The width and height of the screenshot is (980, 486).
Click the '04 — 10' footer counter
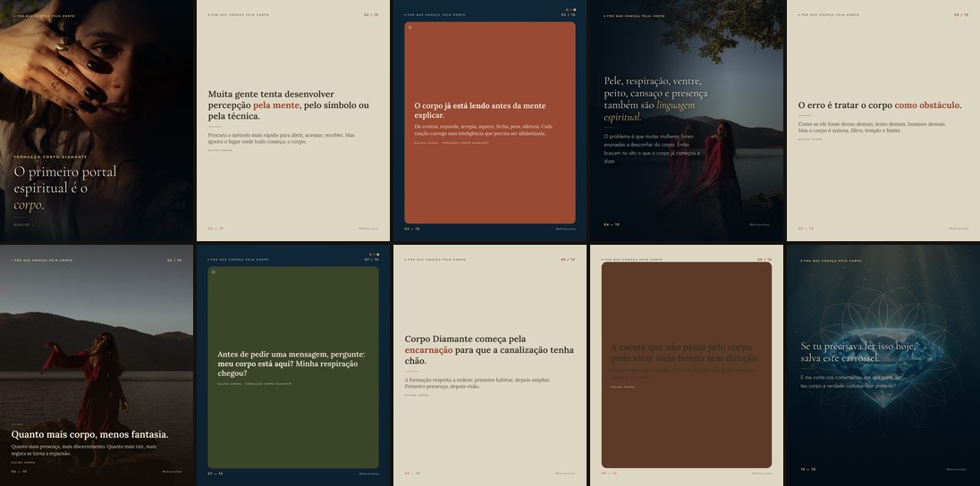tap(612, 224)
